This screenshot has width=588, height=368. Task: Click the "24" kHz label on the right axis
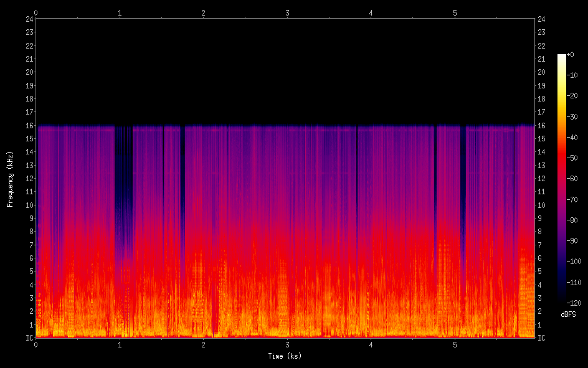542,19
